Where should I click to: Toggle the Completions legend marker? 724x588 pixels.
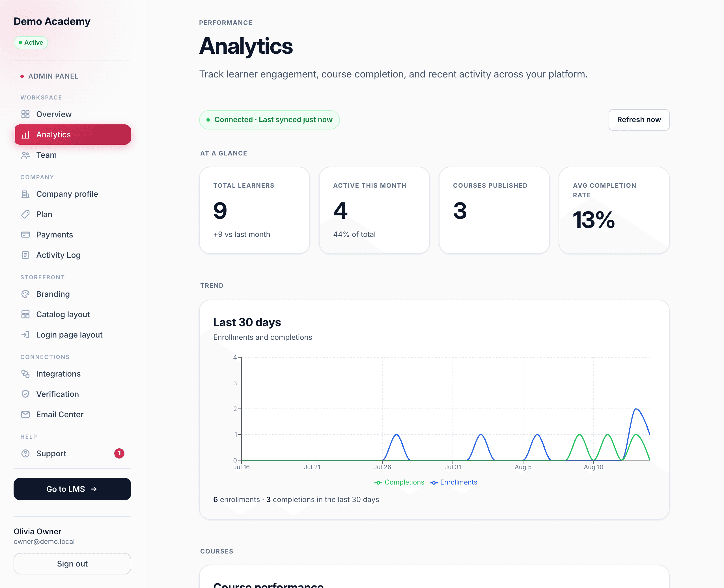378,483
